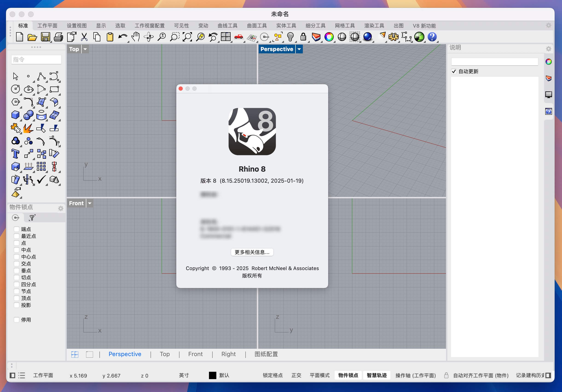Click the red car icon
Screen dimensions: 562x392
pos(238,37)
